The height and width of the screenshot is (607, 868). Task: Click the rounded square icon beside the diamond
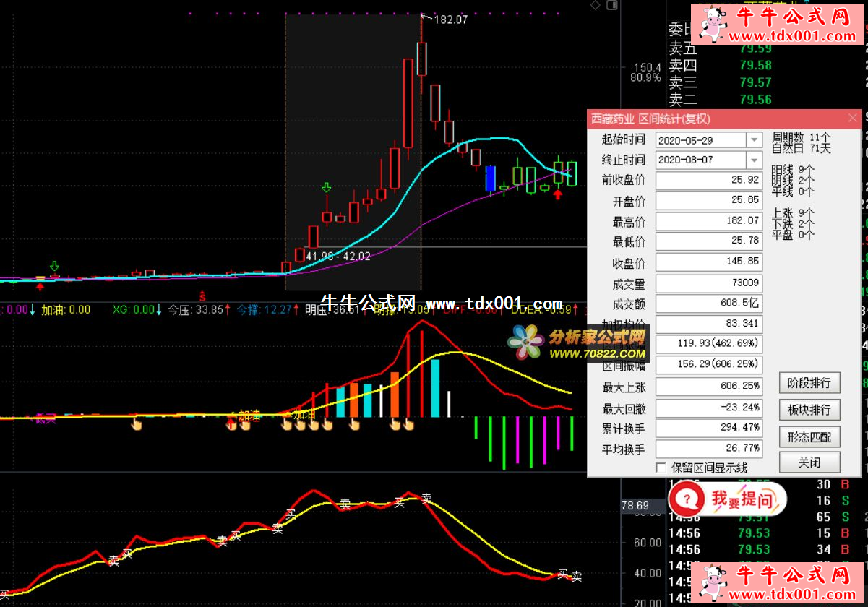(x=612, y=5)
